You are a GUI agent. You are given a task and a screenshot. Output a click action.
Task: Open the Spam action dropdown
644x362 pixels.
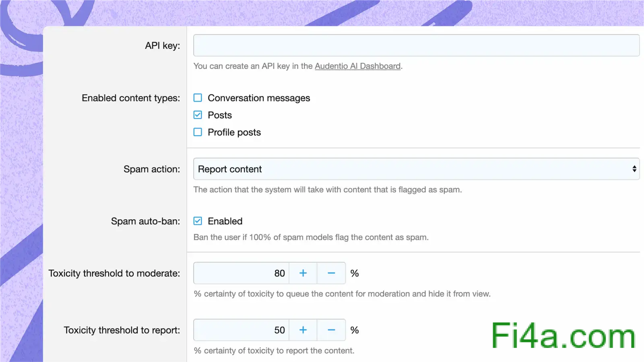point(416,169)
